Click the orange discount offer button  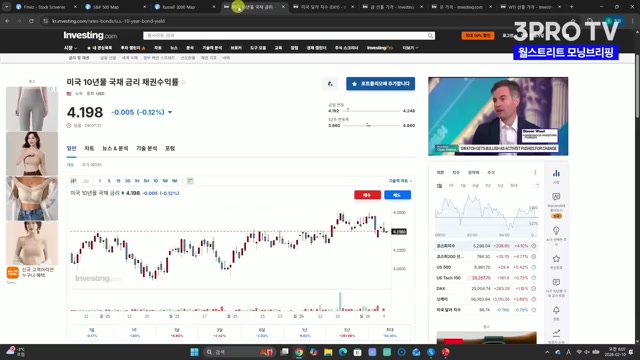(x=478, y=36)
